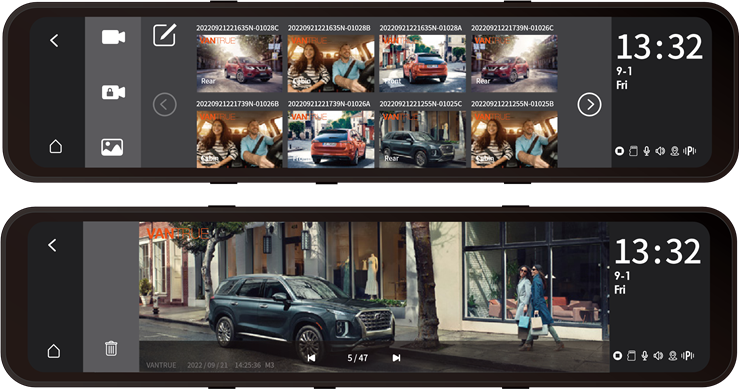Tap the recording status icon on the file browser screen
Screen dimensions: 739x389
tap(619, 151)
